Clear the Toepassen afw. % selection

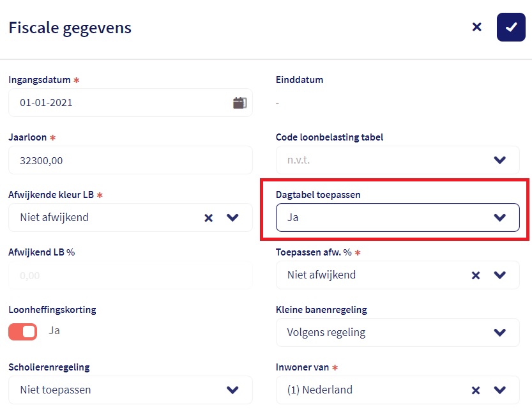475,275
